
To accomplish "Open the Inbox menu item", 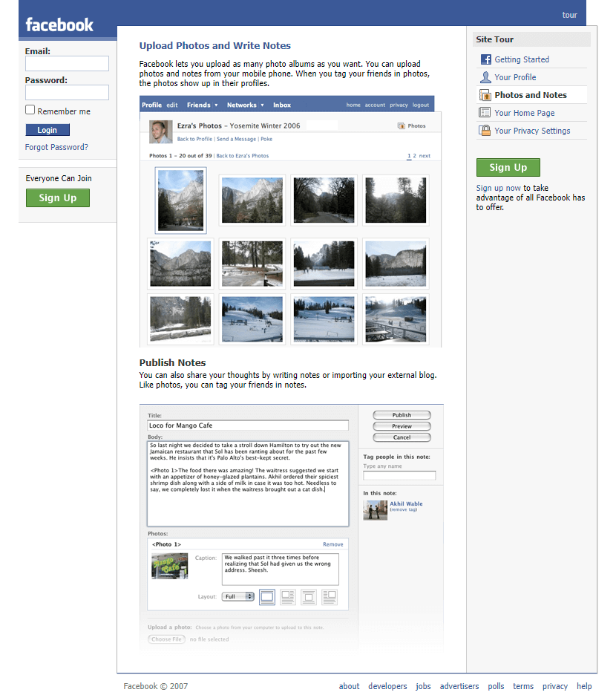I will pos(282,105).
